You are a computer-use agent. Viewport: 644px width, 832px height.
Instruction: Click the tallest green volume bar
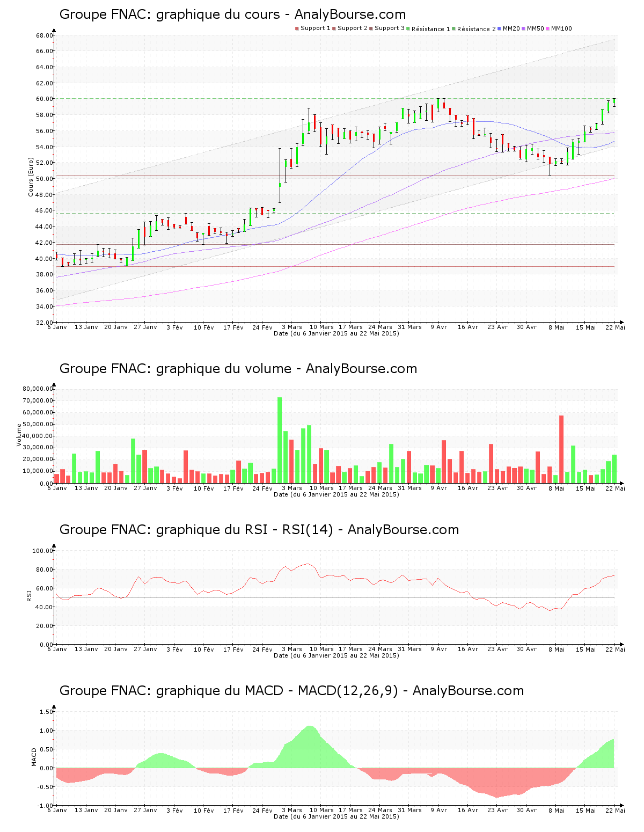(280, 440)
